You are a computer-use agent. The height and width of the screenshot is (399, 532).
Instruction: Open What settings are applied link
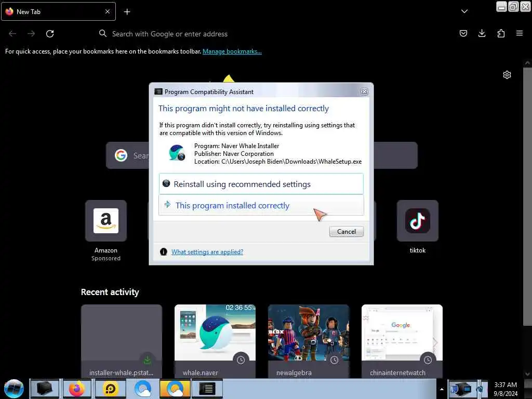click(207, 252)
